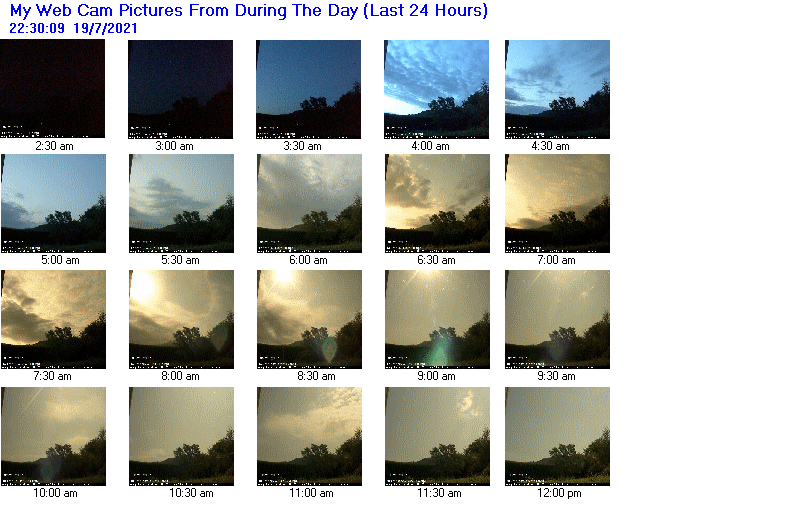View the 4:30 am webcam picture
Screen dimensions: 799x516
[557, 89]
